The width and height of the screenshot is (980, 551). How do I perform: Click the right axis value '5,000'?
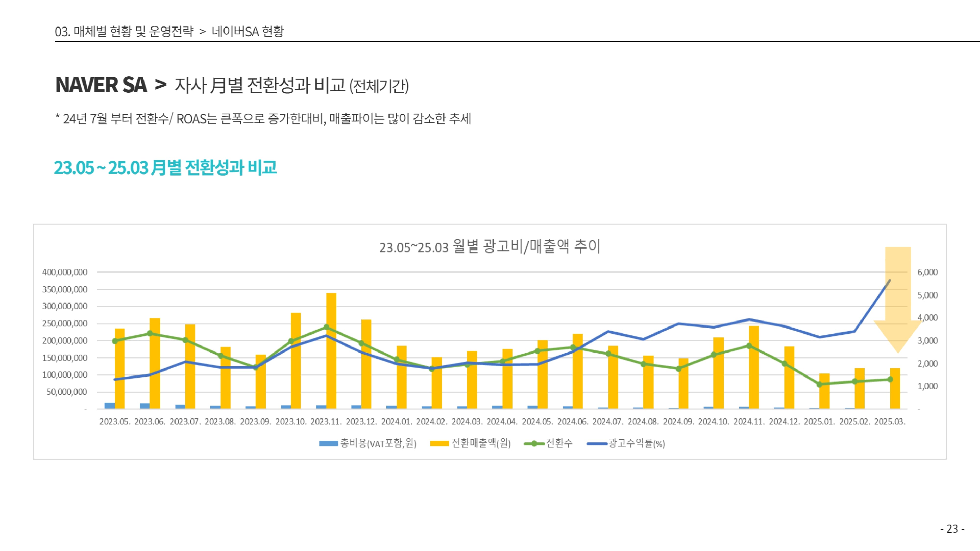click(x=928, y=295)
